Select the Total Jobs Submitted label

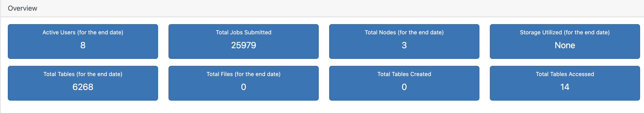[244, 33]
